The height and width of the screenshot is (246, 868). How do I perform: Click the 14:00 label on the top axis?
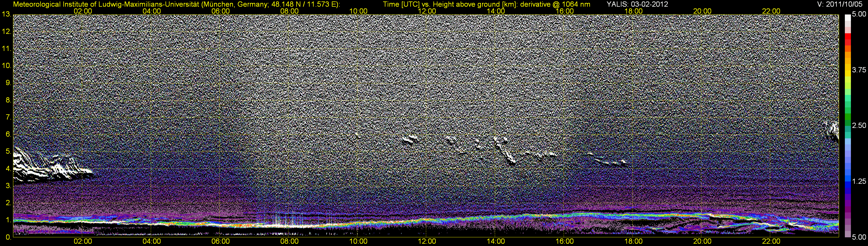[496, 11]
